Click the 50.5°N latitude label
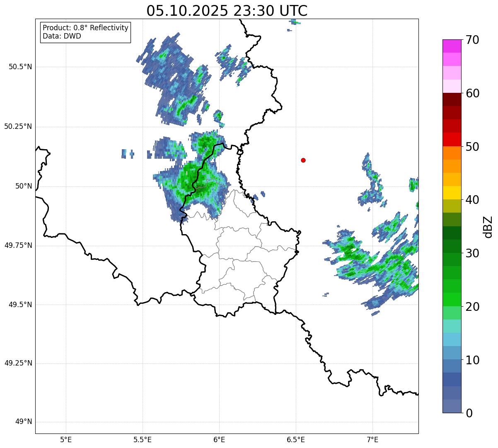498x448 pixels. (x=20, y=67)
